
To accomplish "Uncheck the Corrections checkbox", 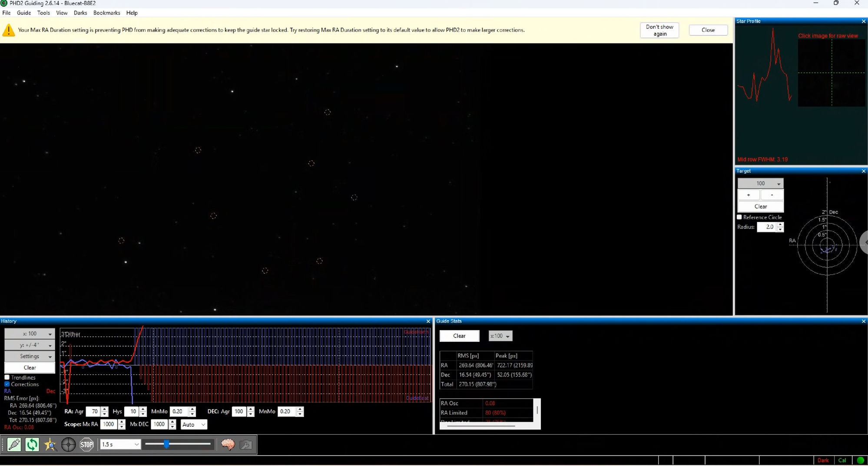I will coord(7,384).
